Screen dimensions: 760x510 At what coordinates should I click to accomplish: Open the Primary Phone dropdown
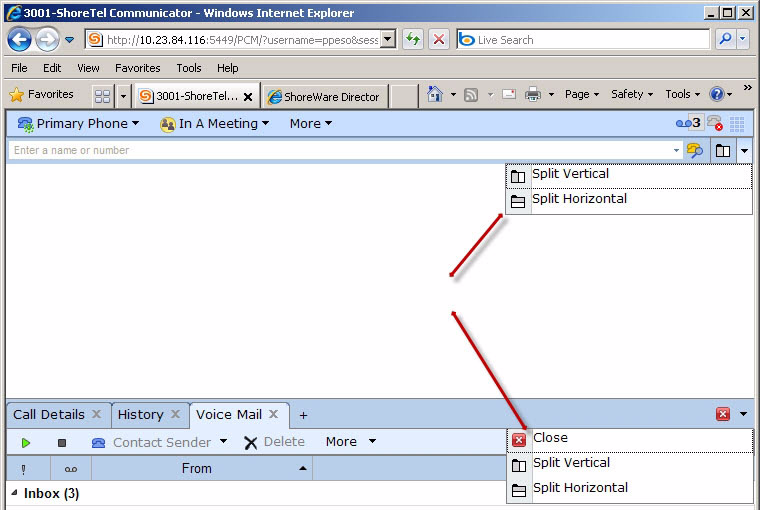pos(78,124)
